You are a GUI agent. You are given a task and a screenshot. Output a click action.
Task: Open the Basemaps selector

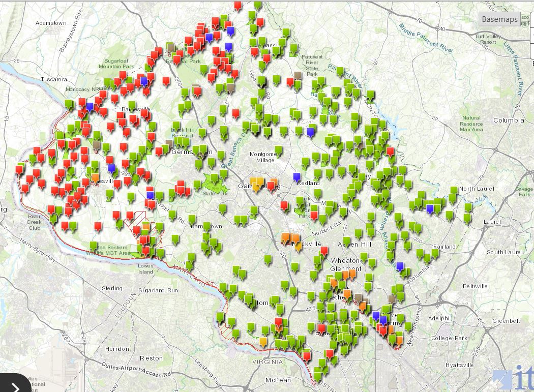point(500,19)
